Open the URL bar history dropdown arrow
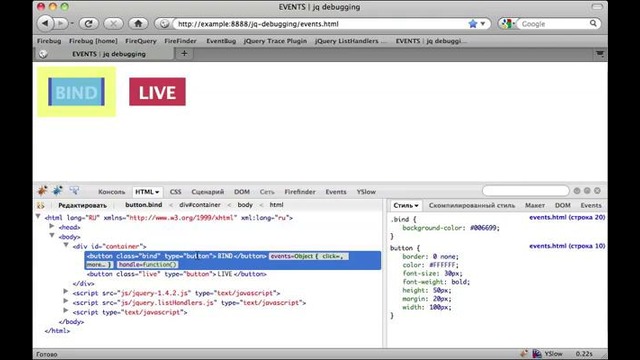The image size is (640, 360). [483, 24]
